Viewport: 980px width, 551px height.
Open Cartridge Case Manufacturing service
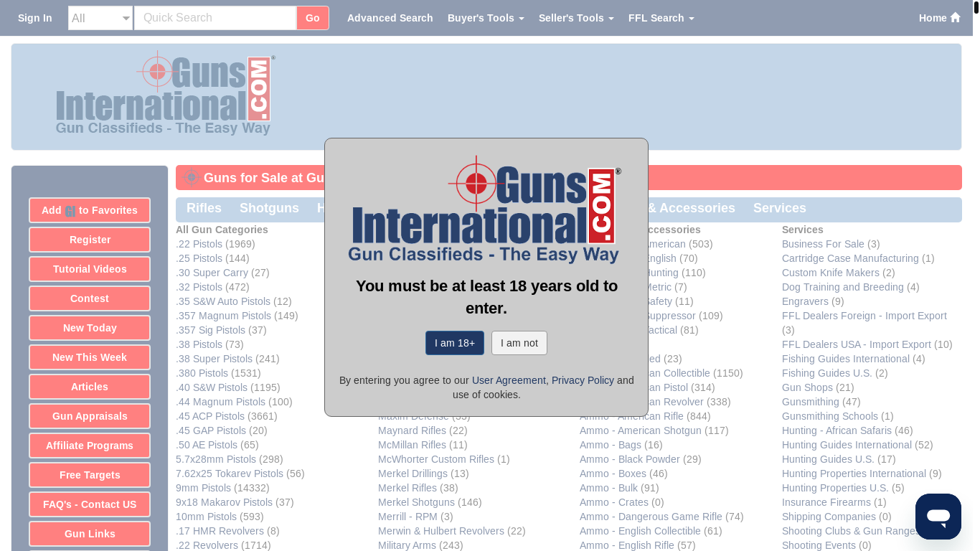coord(850,258)
